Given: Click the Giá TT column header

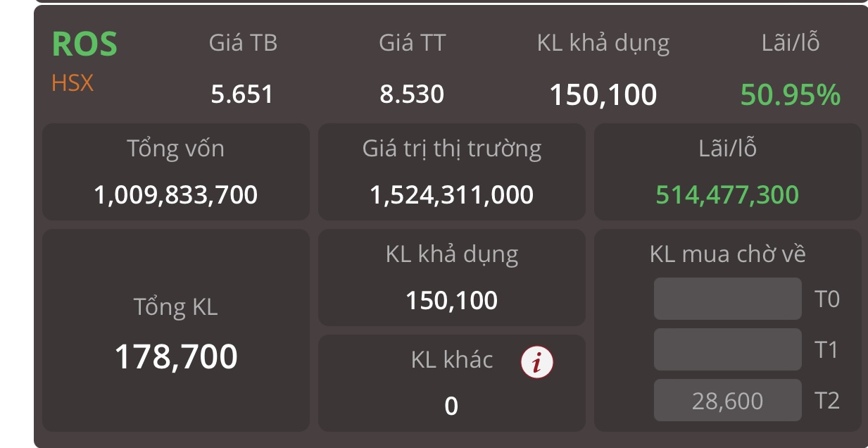Looking at the screenshot, I should 412,43.
